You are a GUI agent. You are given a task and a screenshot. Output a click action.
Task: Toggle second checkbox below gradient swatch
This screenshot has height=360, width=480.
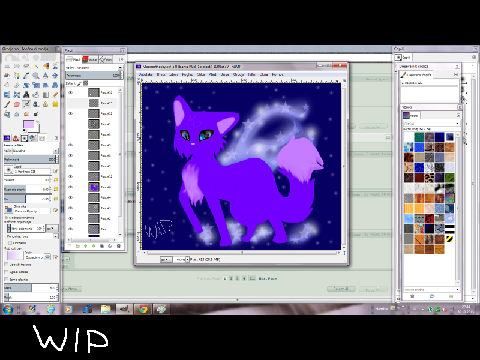6,272
